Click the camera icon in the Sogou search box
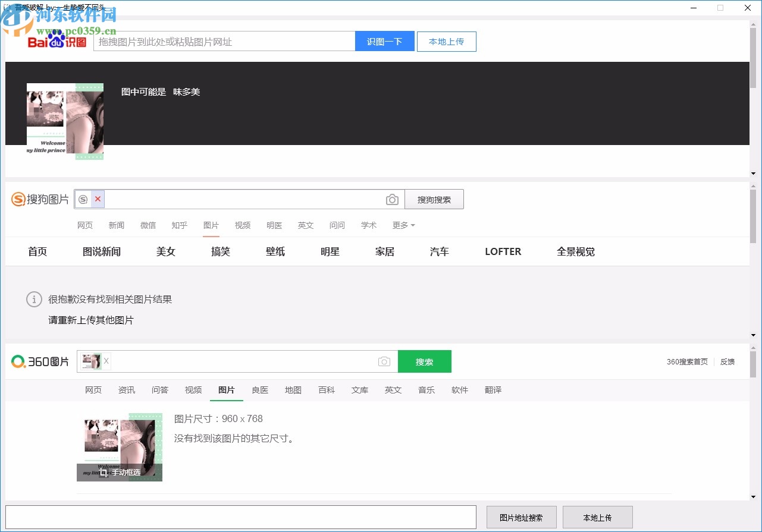The width and height of the screenshot is (762, 532). (x=392, y=199)
